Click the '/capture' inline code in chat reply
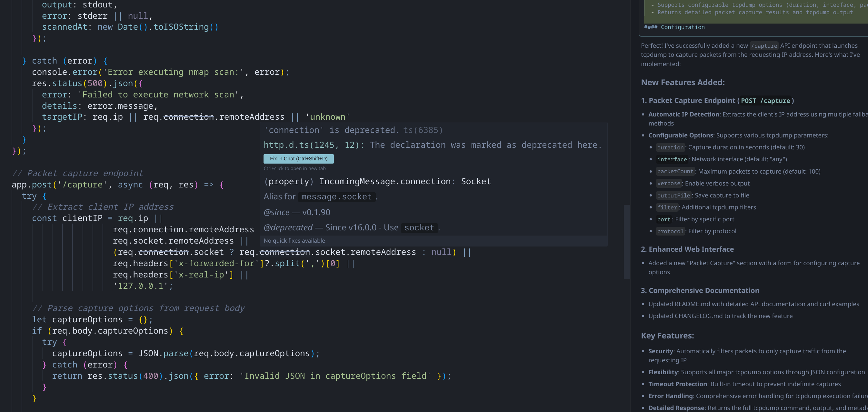The width and height of the screenshot is (868, 412). [764, 46]
